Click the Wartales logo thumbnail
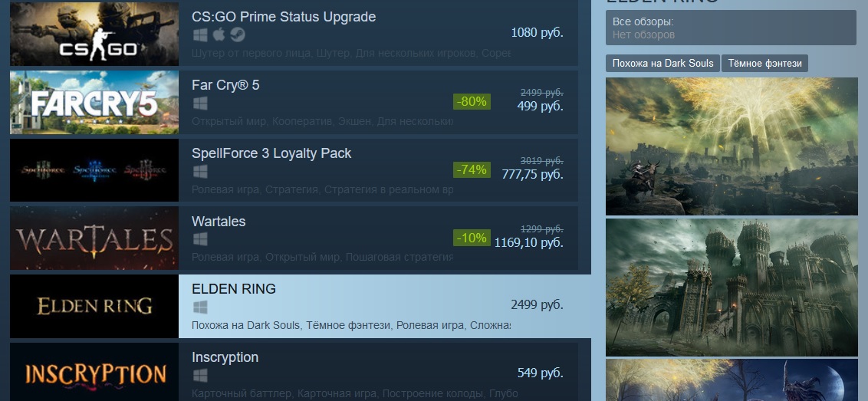The image size is (868, 401). (94, 238)
